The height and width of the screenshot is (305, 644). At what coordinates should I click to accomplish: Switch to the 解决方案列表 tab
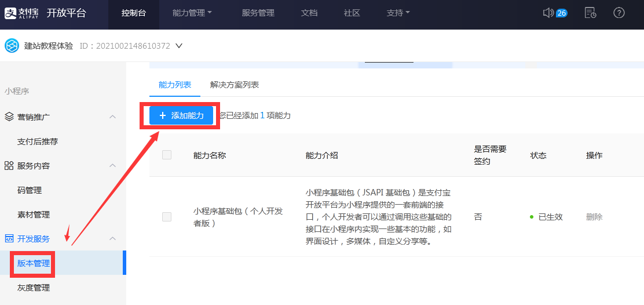tap(235, 85)
